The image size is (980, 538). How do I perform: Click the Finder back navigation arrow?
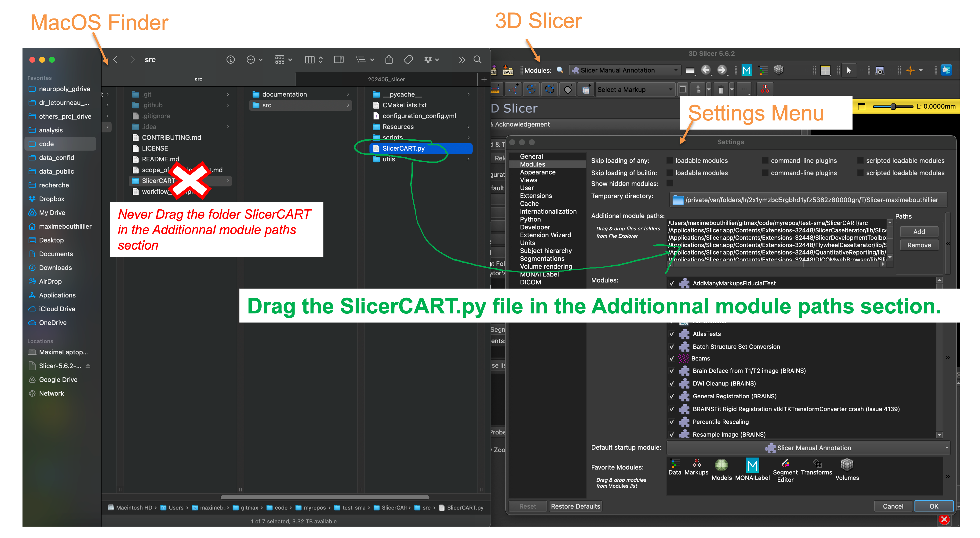click(x=115, y=60)
